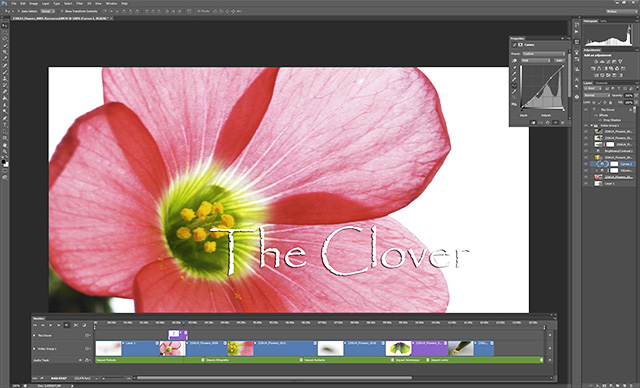The width and height of the screenshot is (640, 388).
Task: Click the Auto button in Curves
Action: 559,60
